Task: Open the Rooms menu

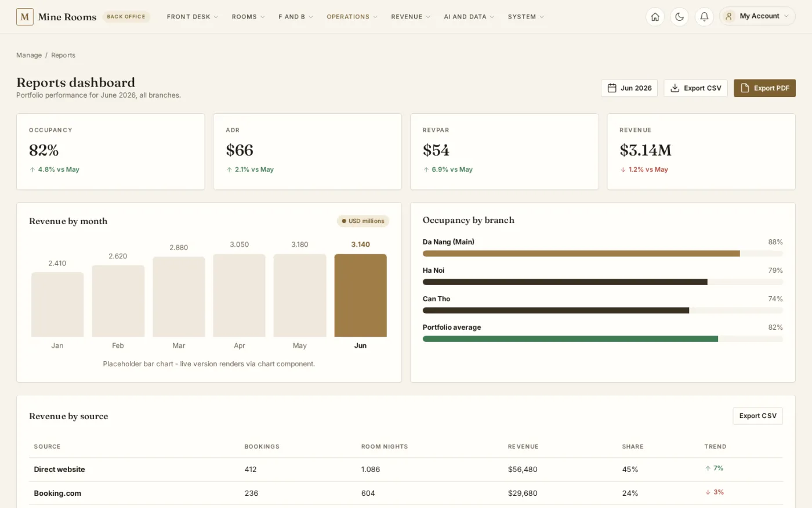Action: [248, 17]
